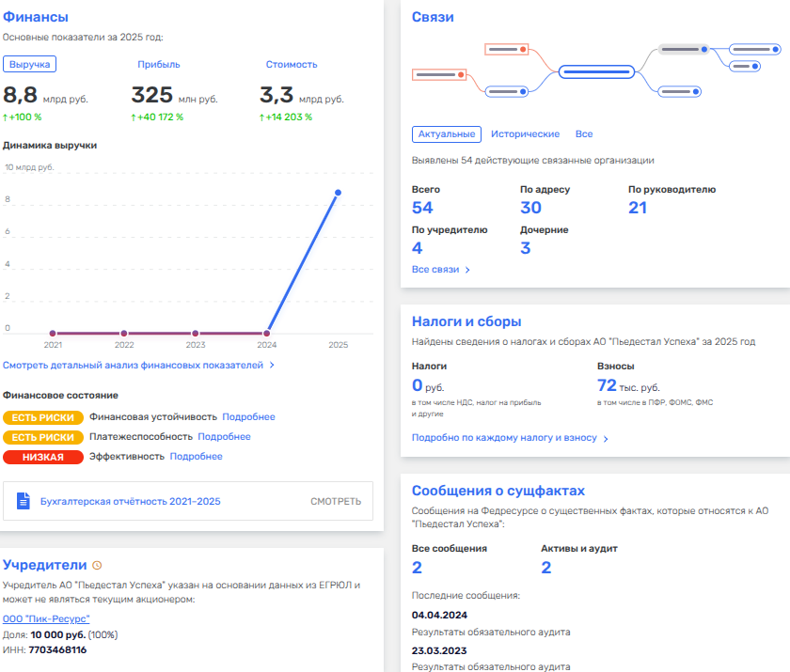Switch to the Прибыль metric
Image resolution: width=790 pixels, height=672 pixels.
(x=159, y=65)
